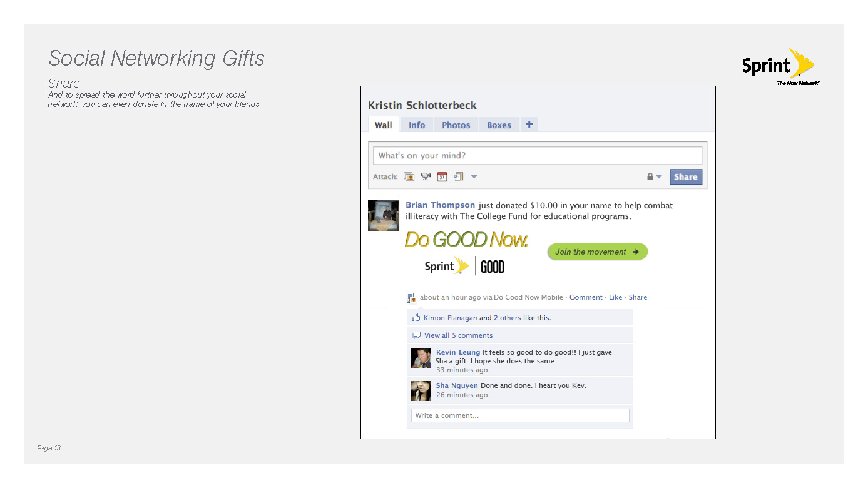Click the attach video camera icon
The height and width of the screenshot is (488, 868).
tap(426, 176)
